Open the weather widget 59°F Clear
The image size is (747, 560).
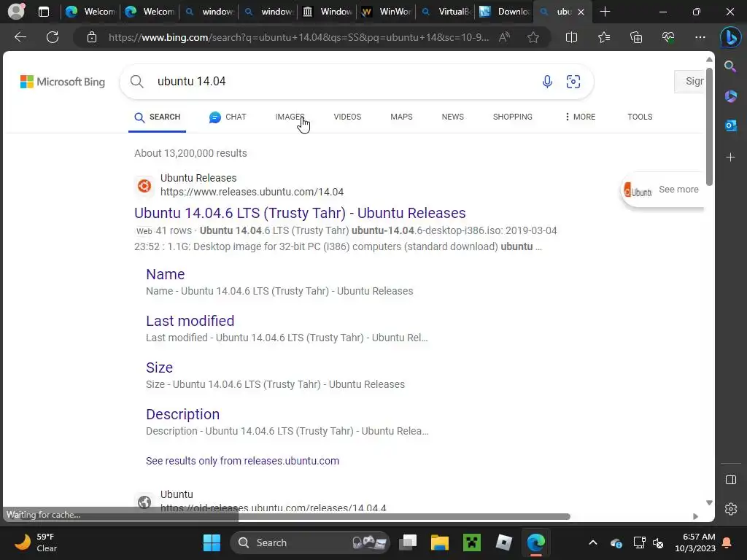(36, 542)
